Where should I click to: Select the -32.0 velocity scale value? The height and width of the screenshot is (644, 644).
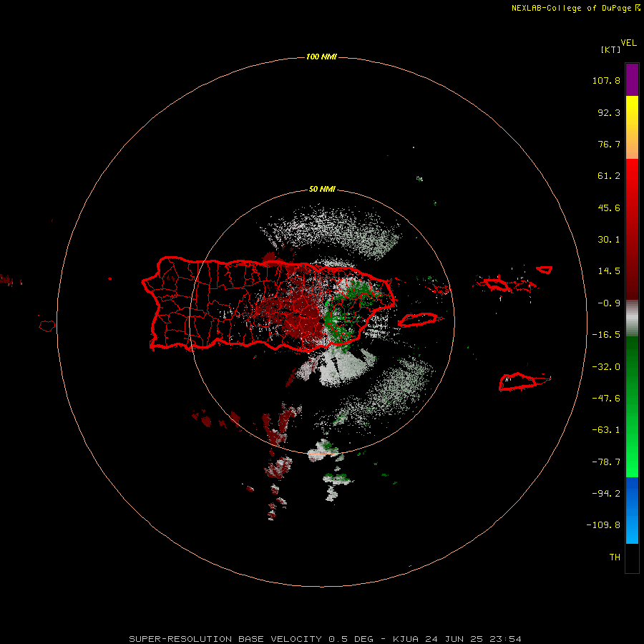pyautogui.click(x=606, y=367)
